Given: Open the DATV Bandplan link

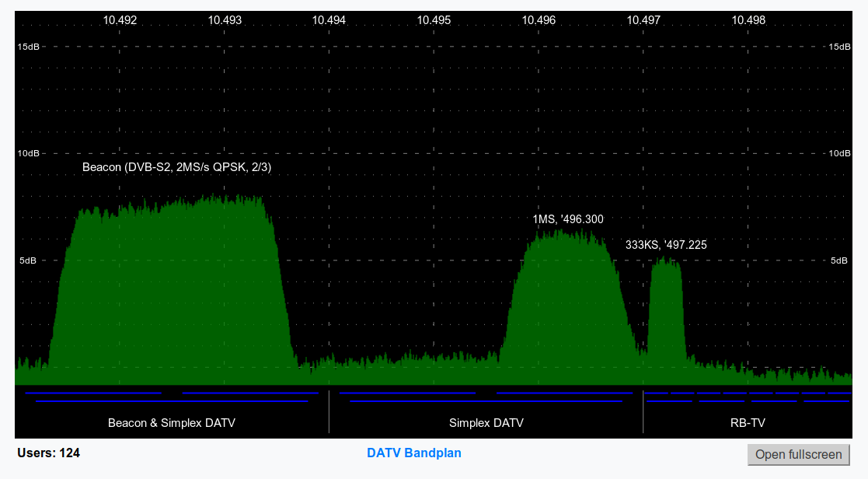Looking at the screenshot, I should pyautogui.click(x=414, y=453).
